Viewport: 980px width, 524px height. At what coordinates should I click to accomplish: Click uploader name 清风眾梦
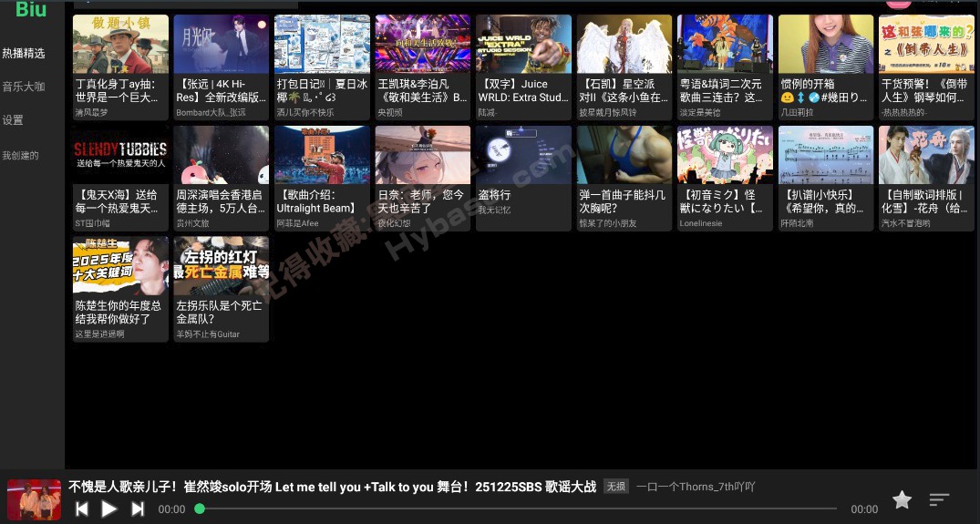(91, 112)
